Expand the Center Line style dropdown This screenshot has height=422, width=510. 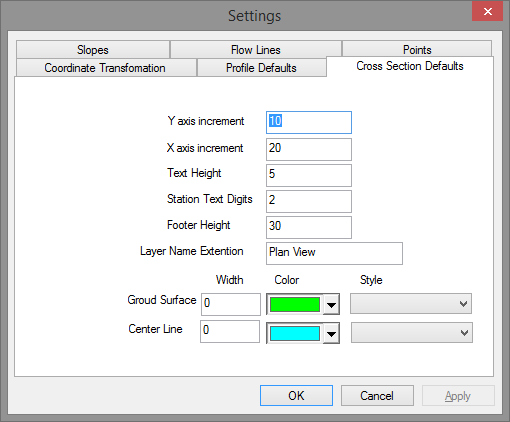click(x=412, y=332)
